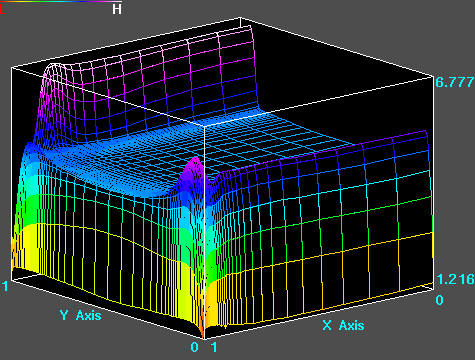475x360 pixels.
Task: Select the X Axis label
Action: pos(343,325)
